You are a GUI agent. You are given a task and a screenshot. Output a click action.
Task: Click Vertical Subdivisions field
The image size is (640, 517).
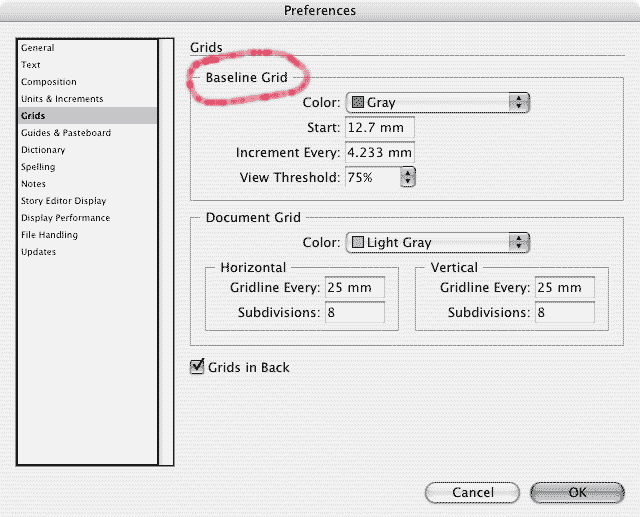pos(565,313)
